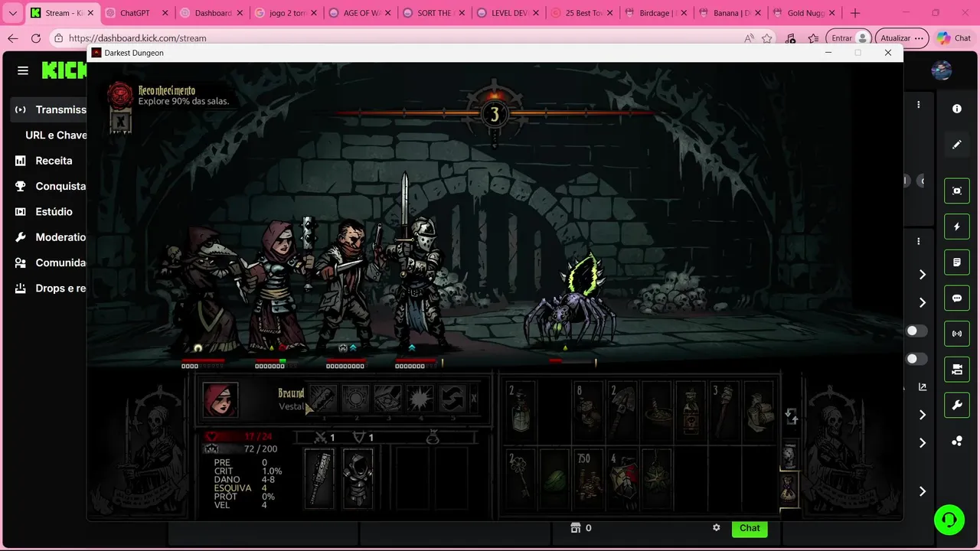980x551 pixels.
Task: Toggle the upper switch in Kick panel
Action: pos(916,331)
